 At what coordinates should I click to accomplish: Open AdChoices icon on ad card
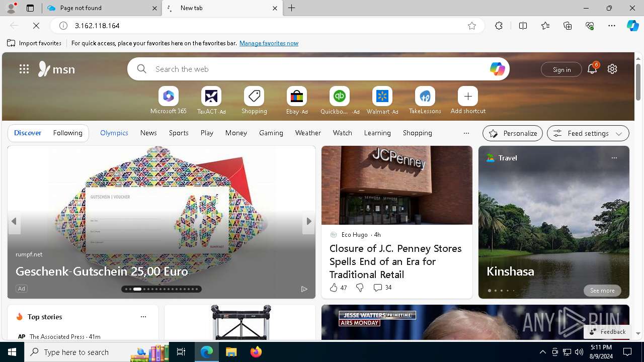coord(304,289)
